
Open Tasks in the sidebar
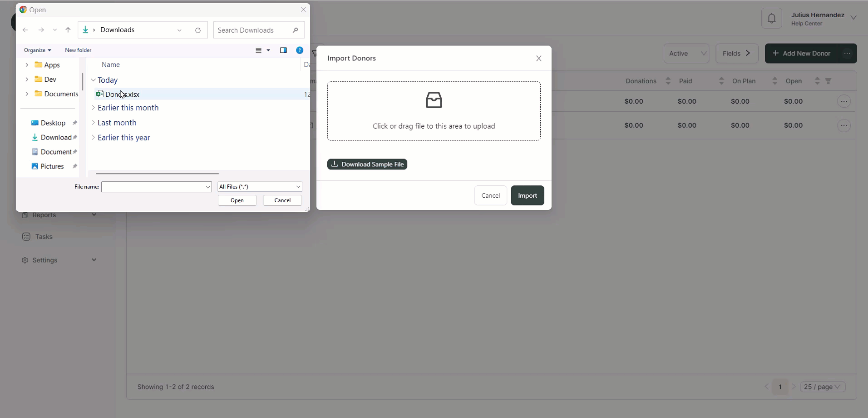pyautogui.click(x=44, y=237)
